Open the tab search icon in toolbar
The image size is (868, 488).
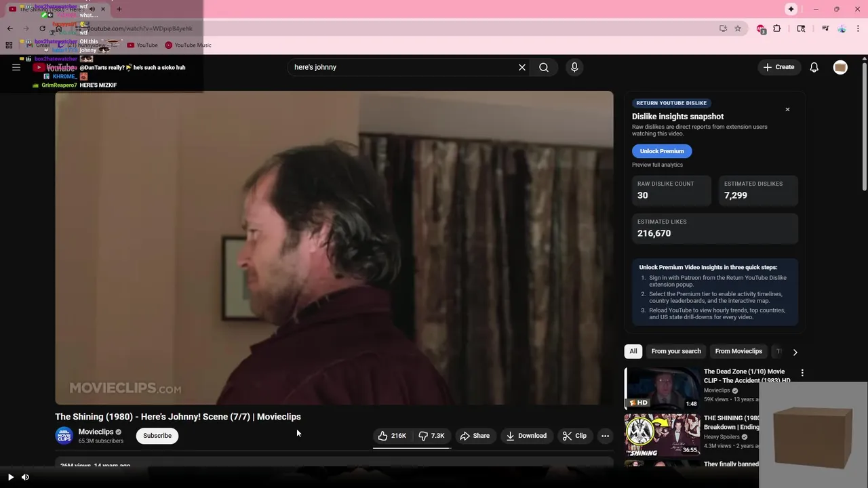tap(801, 28)
